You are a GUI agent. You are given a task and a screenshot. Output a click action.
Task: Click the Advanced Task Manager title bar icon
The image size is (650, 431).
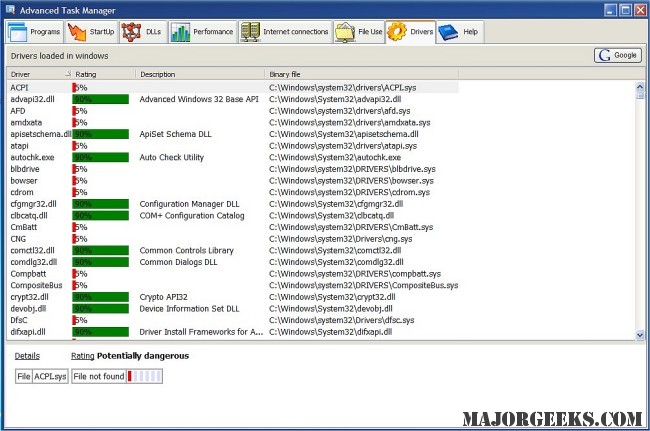click(x=10, y=10)
